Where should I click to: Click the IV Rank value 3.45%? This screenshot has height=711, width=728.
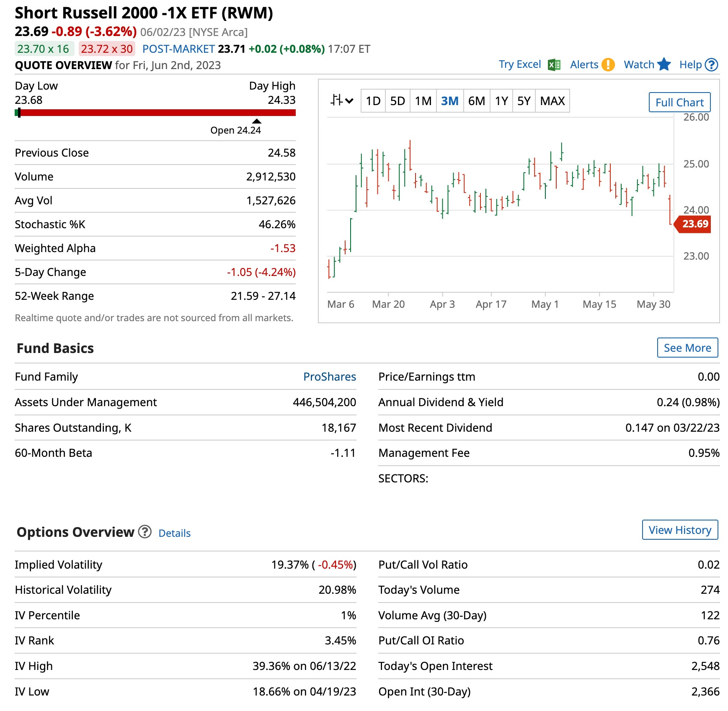[x=340, y=640]
